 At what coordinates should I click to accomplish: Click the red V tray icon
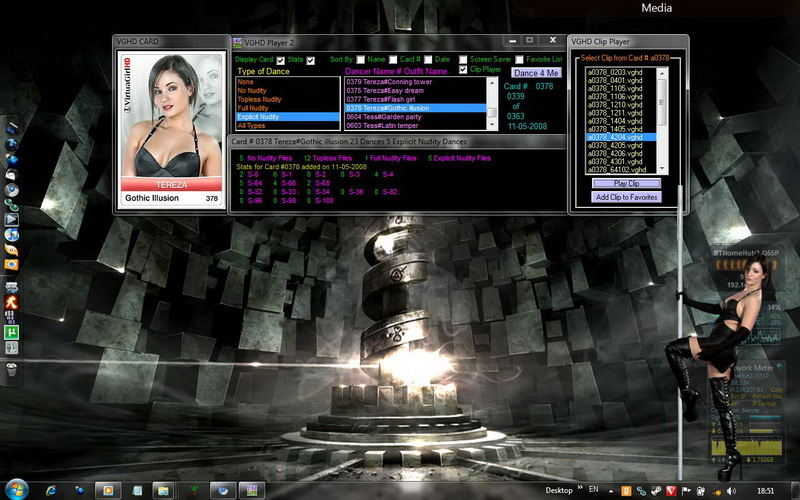[671, 491]
